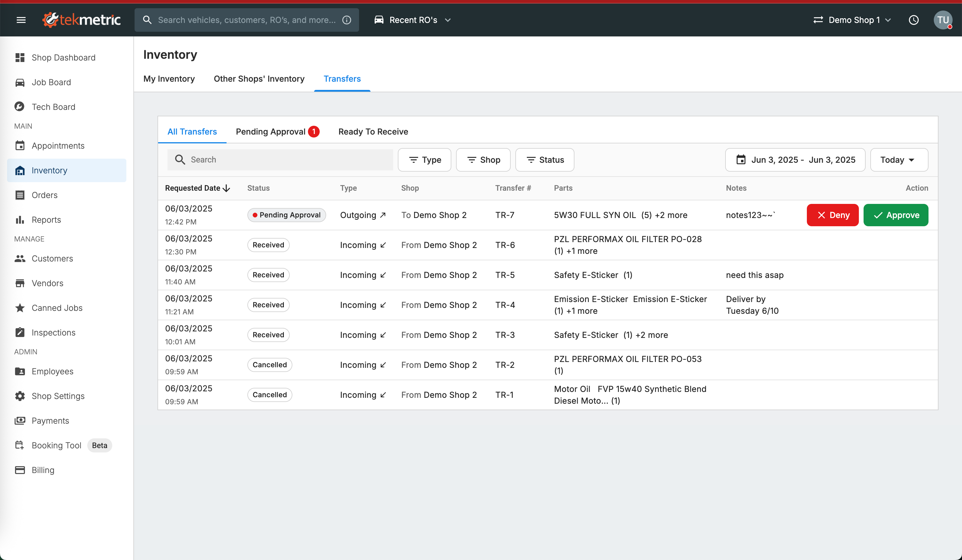Screen dimensions: 962x560
Task: Click the Shop Settings gear icon
Action: point(20,396)
